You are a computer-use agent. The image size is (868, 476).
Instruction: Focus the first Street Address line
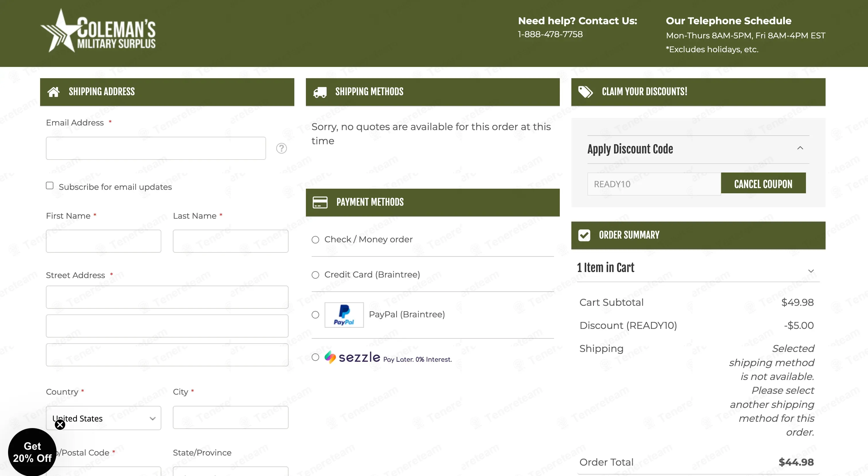pos(167,297)
